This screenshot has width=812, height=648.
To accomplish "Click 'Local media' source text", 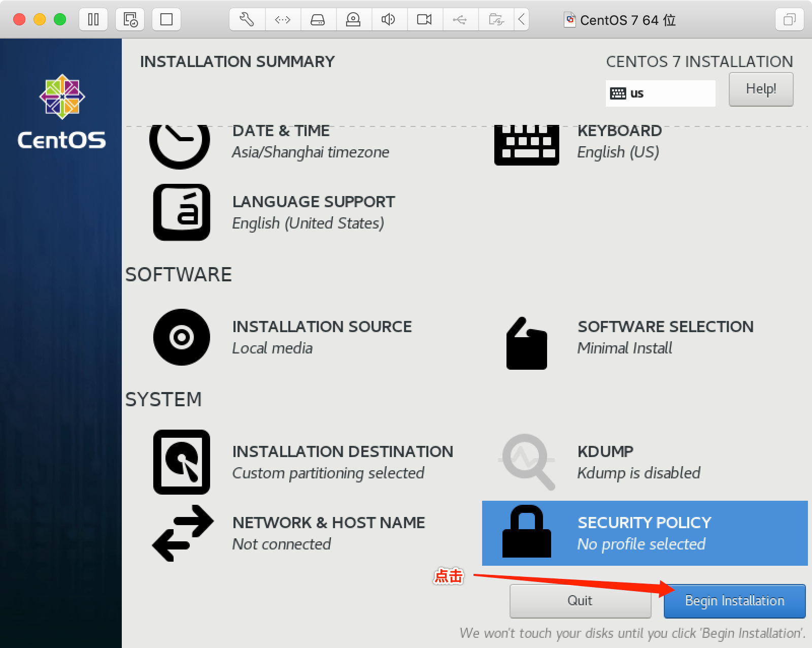I will [273, 348].
